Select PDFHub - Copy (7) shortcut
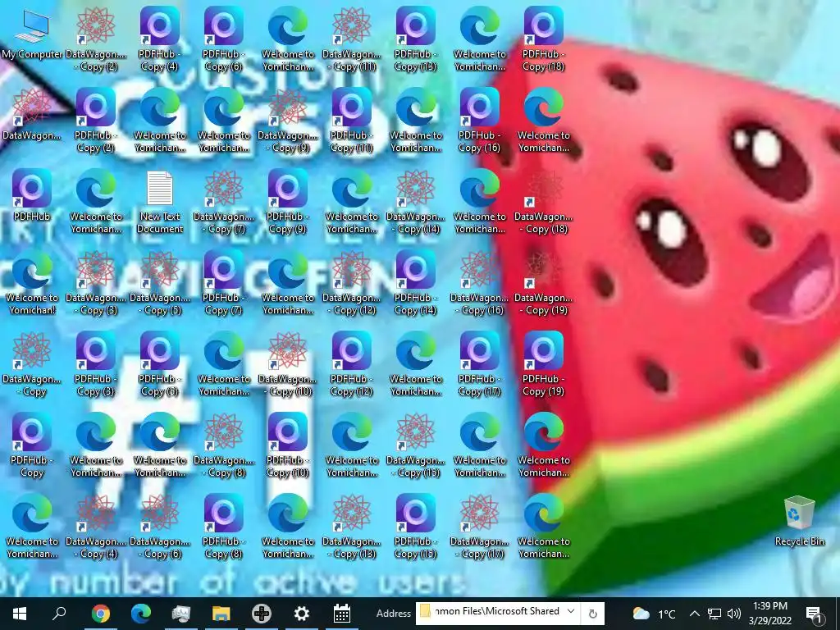This screenshot has height=630, width=840. point(223,284)
